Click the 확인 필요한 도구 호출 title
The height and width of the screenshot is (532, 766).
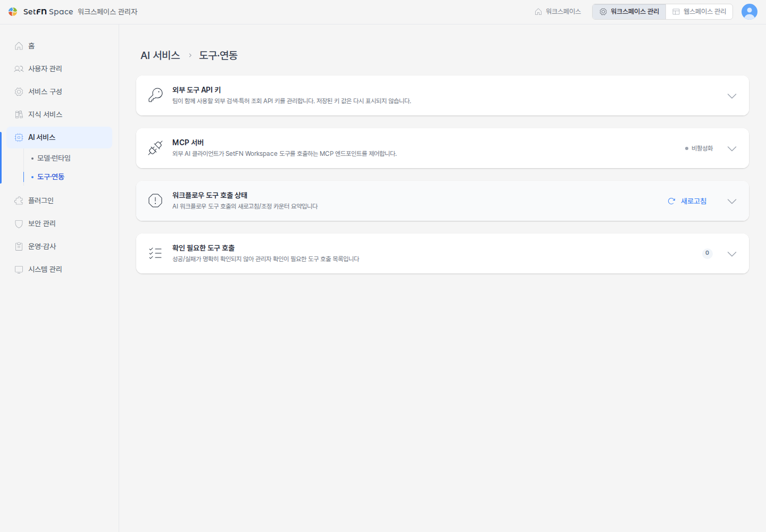point(203,248)
